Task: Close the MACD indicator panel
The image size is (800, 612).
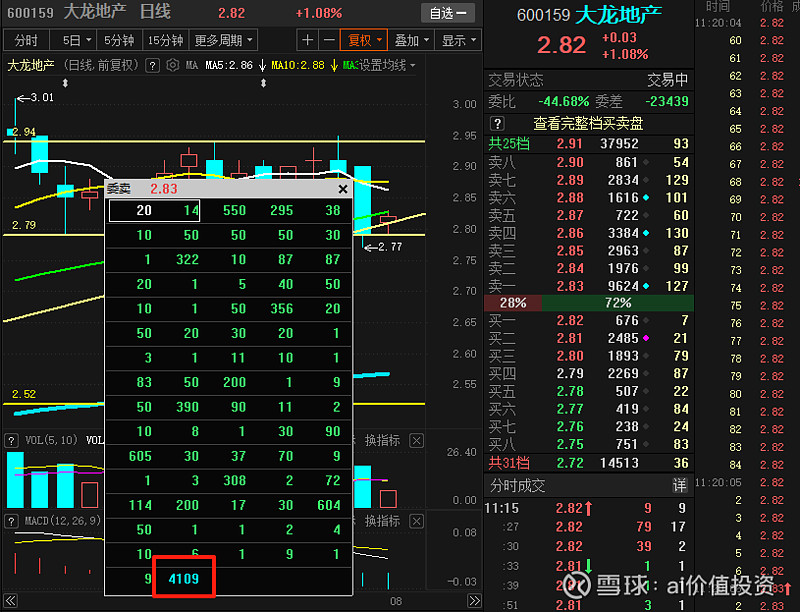Action: (x=417, y=521)
